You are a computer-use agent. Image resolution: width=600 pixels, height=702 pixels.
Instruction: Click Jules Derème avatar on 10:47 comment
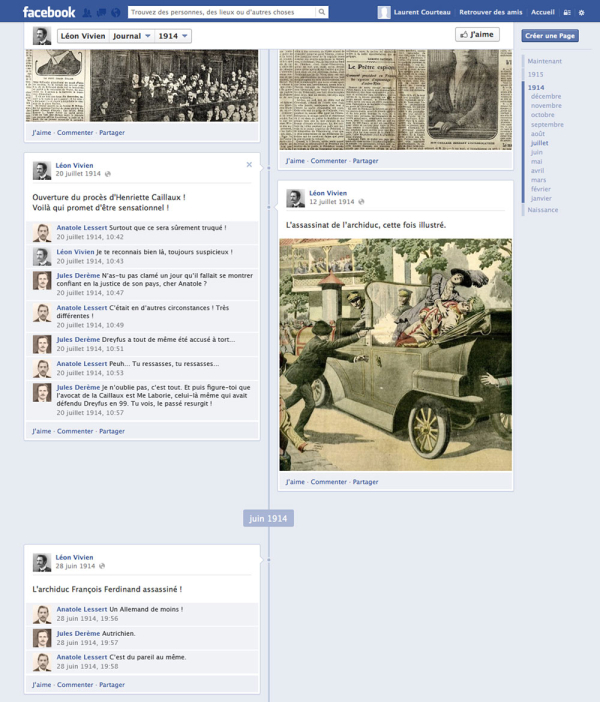tap(42, 281)
